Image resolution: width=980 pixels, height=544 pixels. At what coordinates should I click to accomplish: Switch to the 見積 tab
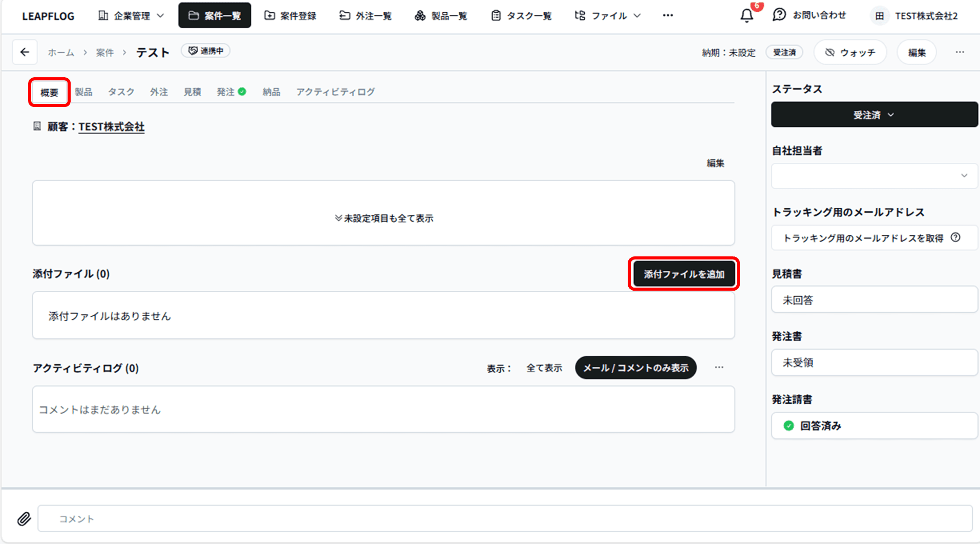(x=192, y=92)
